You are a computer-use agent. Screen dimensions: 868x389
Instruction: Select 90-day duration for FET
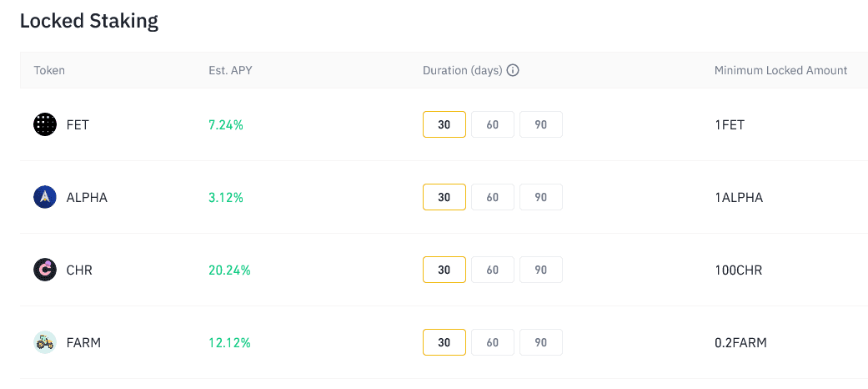[x=541, y=124]
